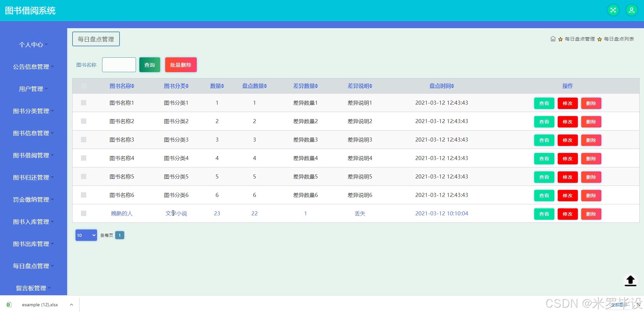The image size is (644, 314).
Task: Go to pagination page 1
Action: 120,235
